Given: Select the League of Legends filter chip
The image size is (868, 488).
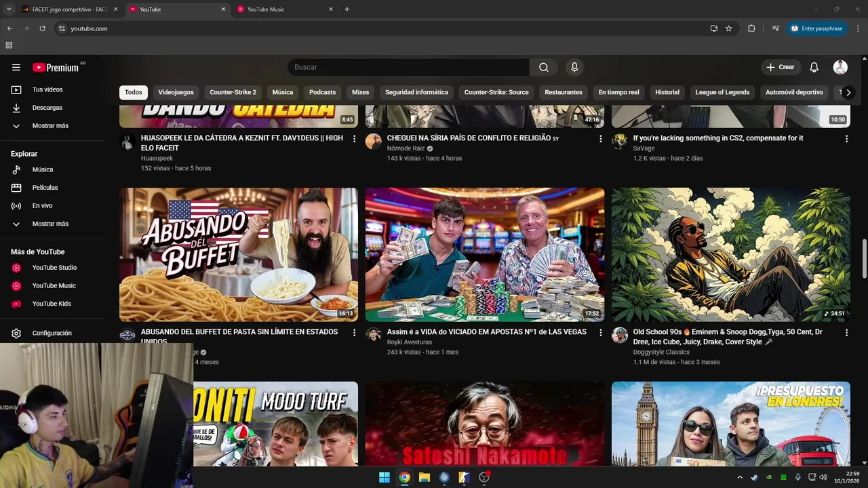Looking at the screenshot, I should point(722,92).
